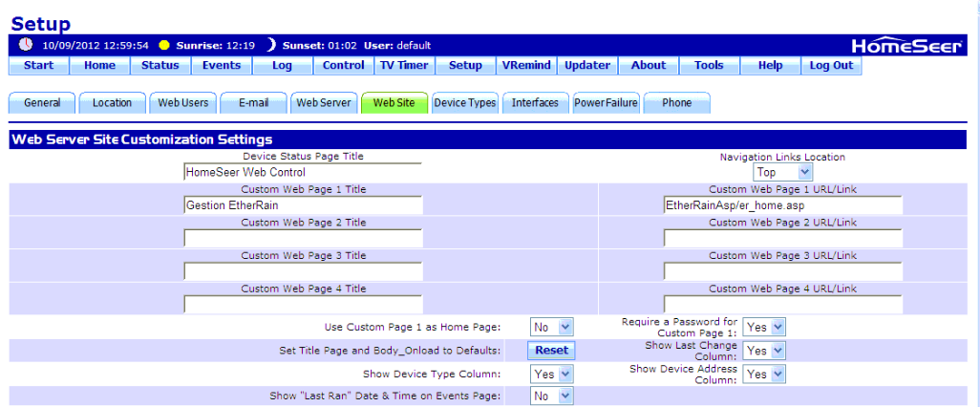Open the Tools page

point(710,66)
